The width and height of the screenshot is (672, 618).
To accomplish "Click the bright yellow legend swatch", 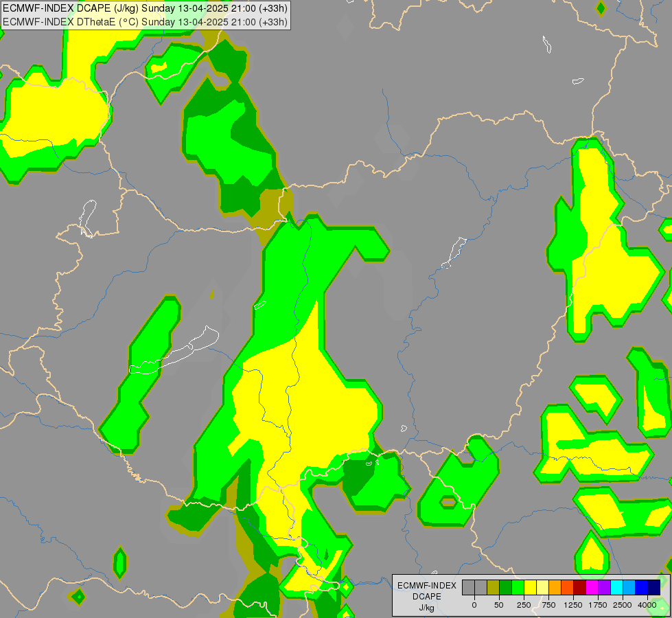I will click(530, 587).
